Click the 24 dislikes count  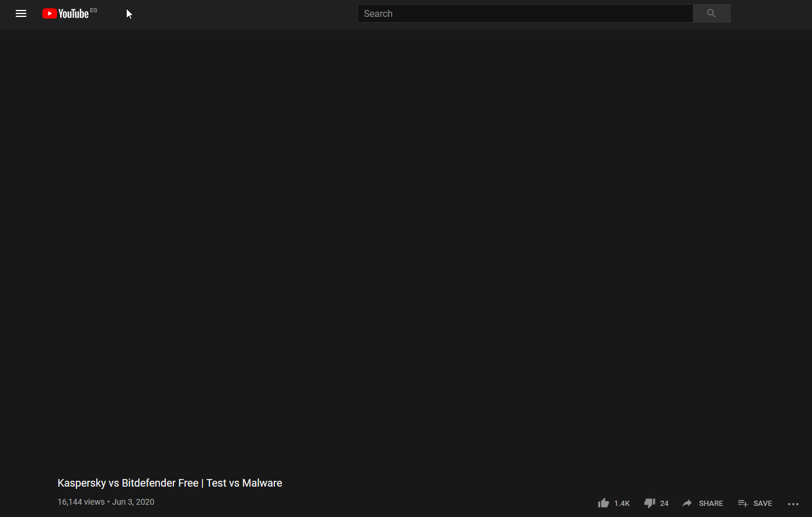pyautogui.click(x=664, y=504)
